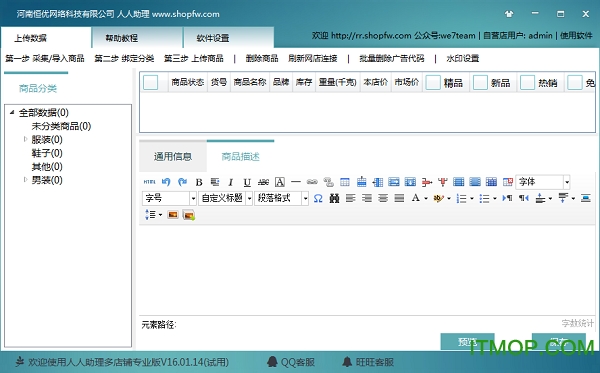Image resolution: width=600 pixels, height=373 pixels.
Task: Set left-to-right text direction
Action: (x=507, y=198)
